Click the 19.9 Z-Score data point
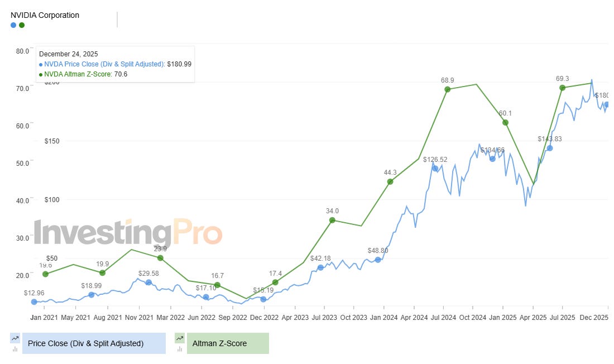Viewport: 614px width, 364px height. (102, 272)
